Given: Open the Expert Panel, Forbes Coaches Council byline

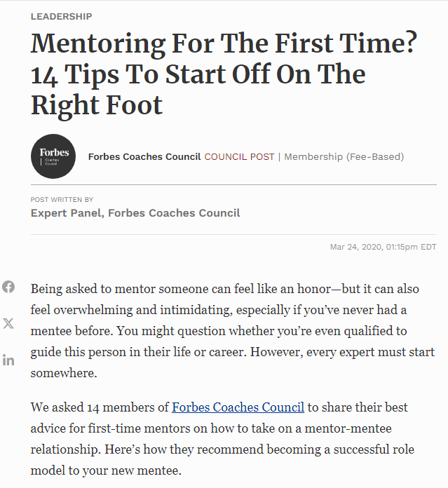Looking at the screenshot, I should 135,213.
